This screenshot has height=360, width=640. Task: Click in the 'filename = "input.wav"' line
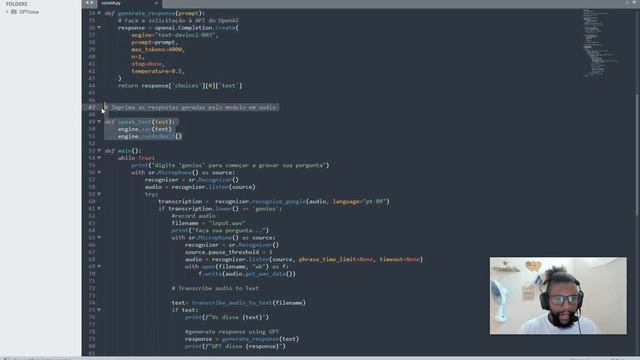[x=209, y=223]
